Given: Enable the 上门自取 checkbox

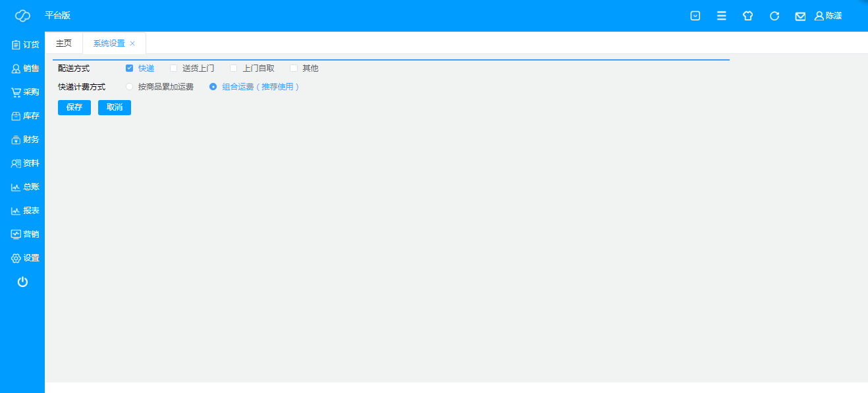Looking at the screenshot, I should [234, 68].
